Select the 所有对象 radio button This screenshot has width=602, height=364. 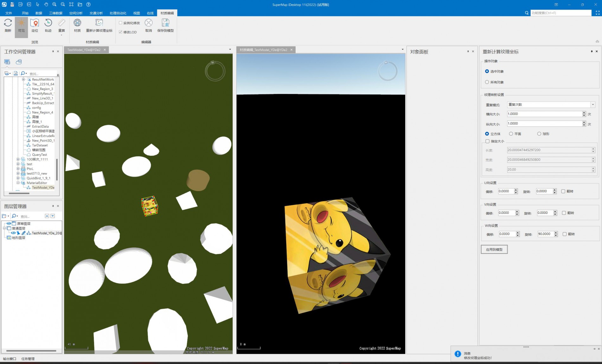[487, 82]
